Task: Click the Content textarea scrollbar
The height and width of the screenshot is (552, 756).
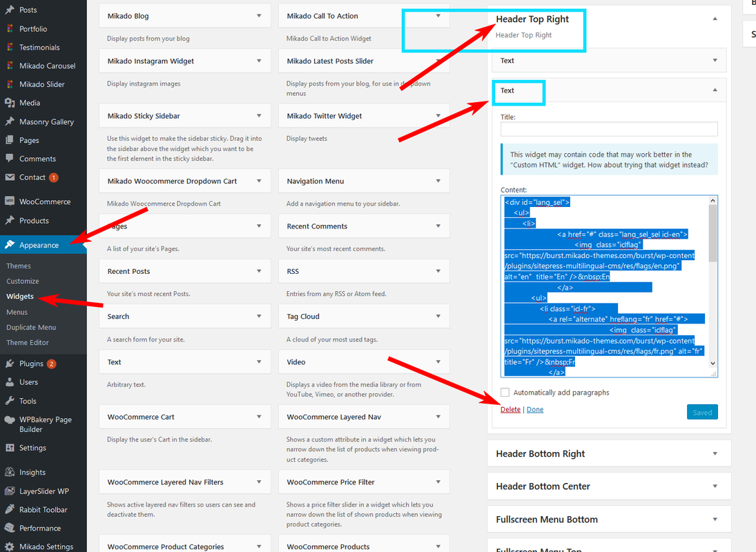Action: click(713, 234)
